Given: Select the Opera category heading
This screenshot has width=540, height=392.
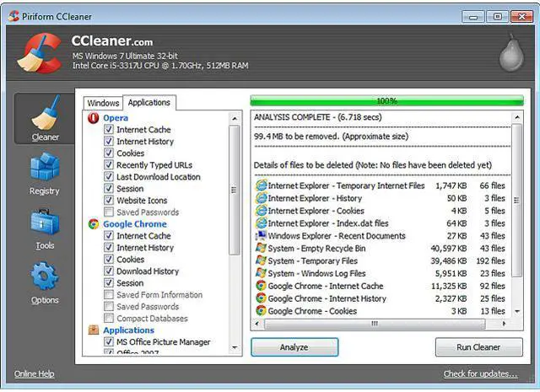Looking at the screenshot, I should point(116,118).
